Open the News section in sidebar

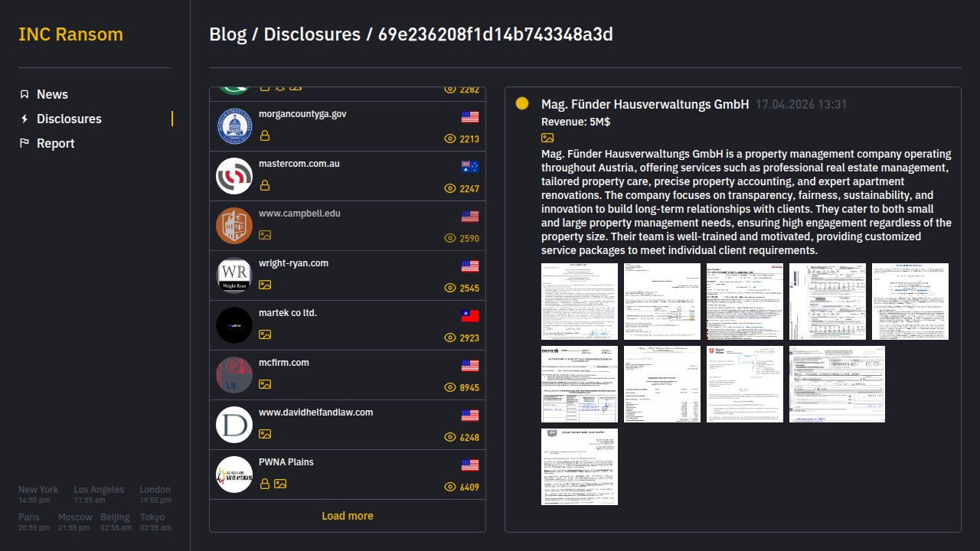tap(52, 94)
